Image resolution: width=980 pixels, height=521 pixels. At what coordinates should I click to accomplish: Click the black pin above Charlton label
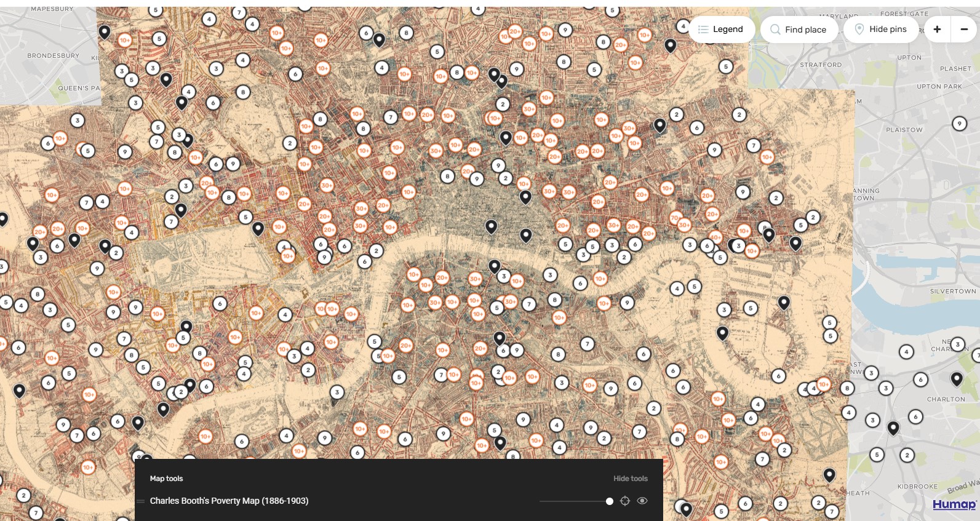[957, 378]
